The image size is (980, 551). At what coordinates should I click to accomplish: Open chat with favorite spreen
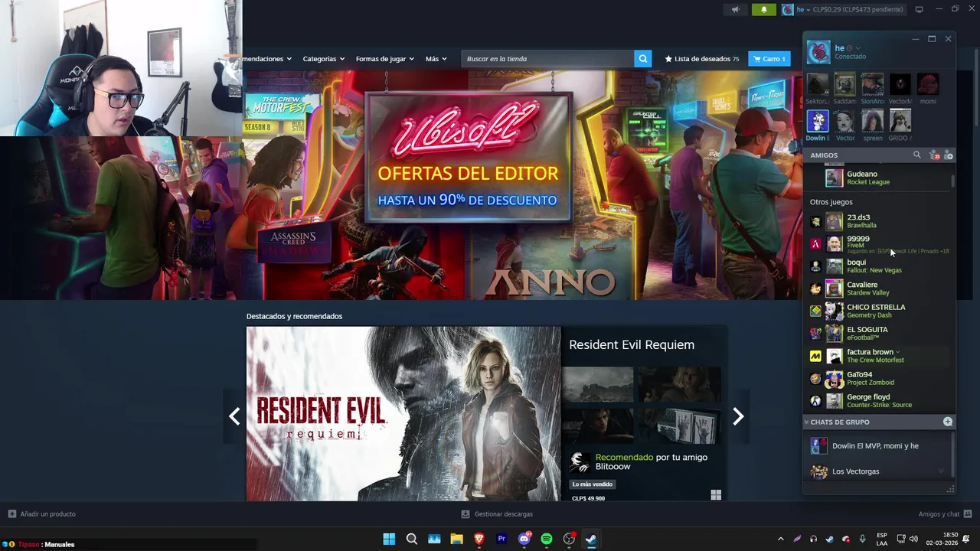pyautogui.click(x=872, y=126)
